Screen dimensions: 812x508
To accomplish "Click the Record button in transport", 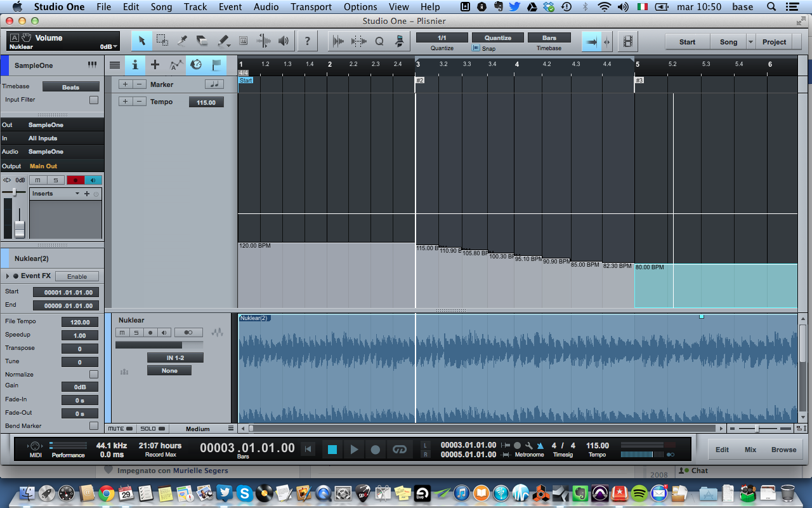I will point(376,449).
